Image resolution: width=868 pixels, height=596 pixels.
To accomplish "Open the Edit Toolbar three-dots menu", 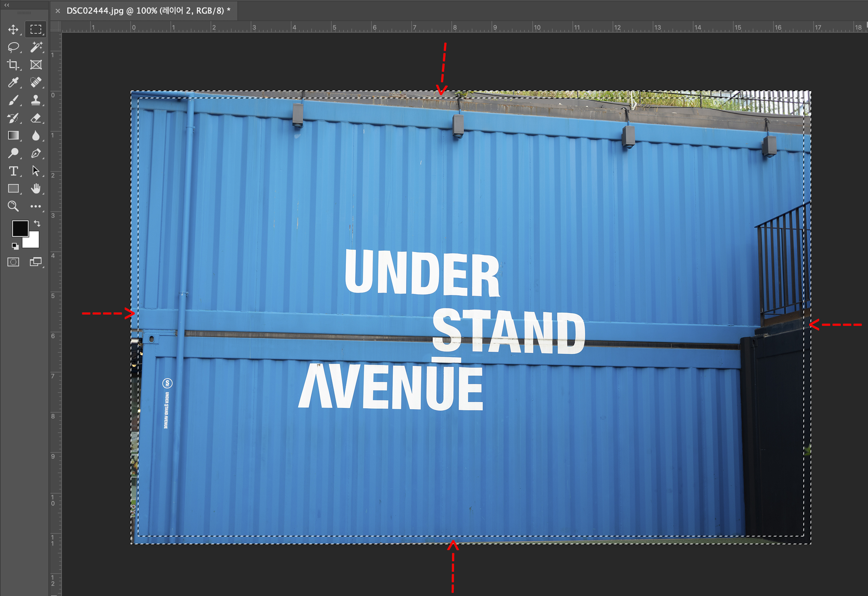I will [x=36, y=206].
